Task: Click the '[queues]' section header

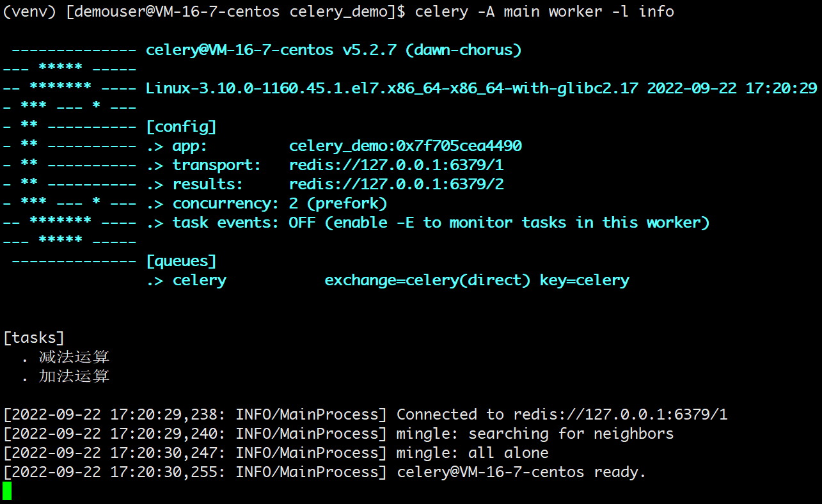Action: 182,261
